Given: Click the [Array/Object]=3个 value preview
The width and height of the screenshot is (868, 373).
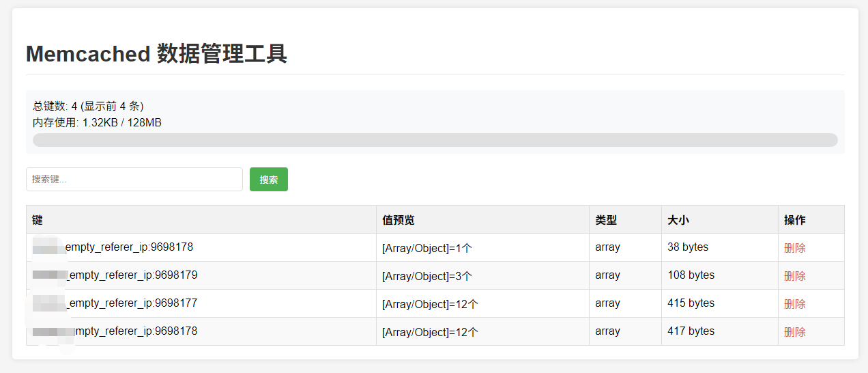Looking at the screenshot, I should point(427,276).
